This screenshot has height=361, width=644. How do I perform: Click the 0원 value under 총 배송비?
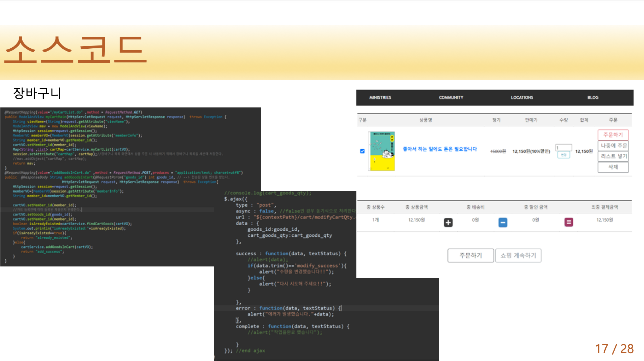click(x=475, y=220)
